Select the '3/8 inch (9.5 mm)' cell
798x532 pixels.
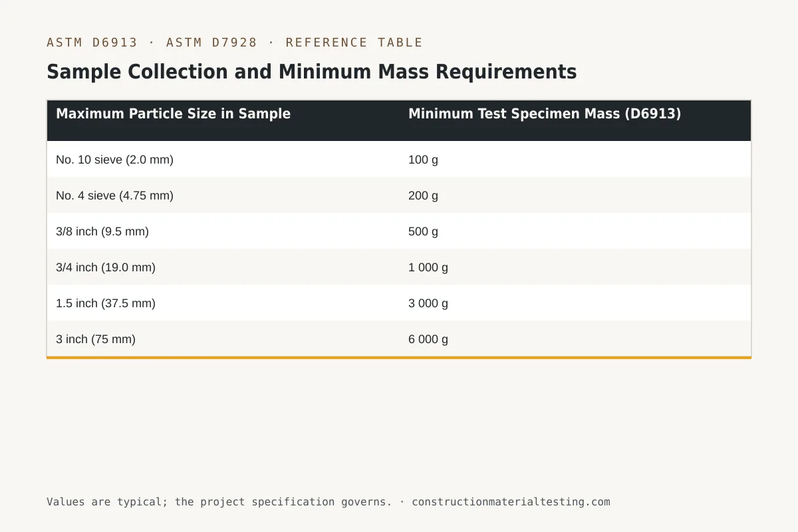point(223,231)
